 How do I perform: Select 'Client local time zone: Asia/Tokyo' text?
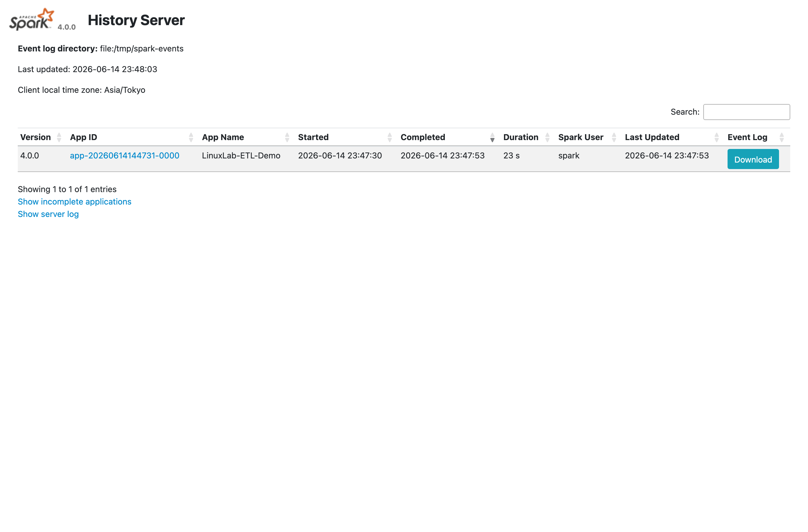coord(81,90)
